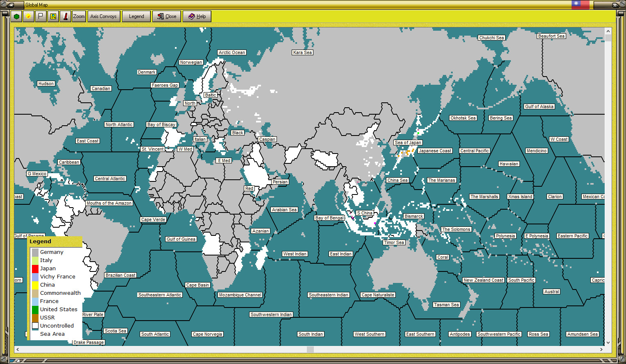Click the China yellow legend swatch
This screenshot has height=364, width=626.
35,285
